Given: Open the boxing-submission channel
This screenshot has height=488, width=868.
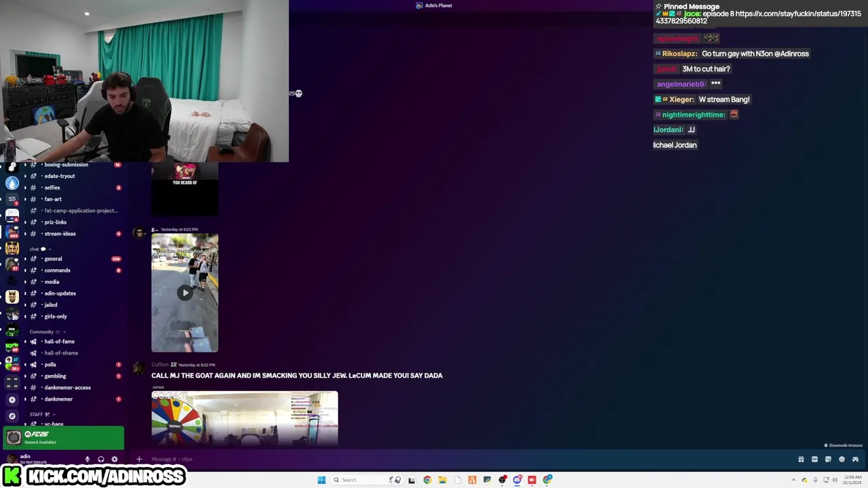Looking at the screenshot, I should tap(66, 165).
